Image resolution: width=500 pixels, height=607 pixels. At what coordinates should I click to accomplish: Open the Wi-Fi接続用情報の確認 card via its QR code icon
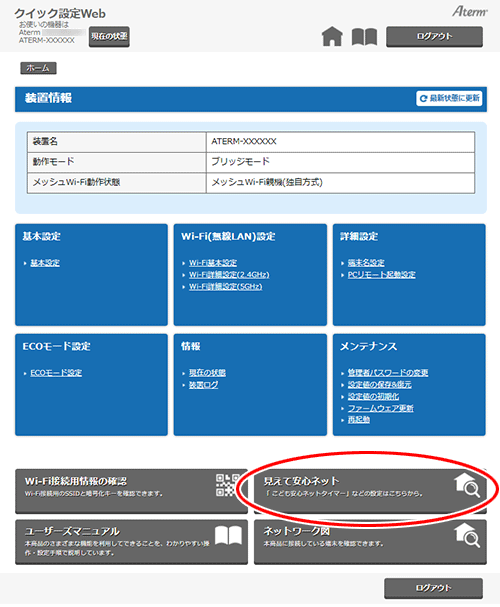click(227, 485)
